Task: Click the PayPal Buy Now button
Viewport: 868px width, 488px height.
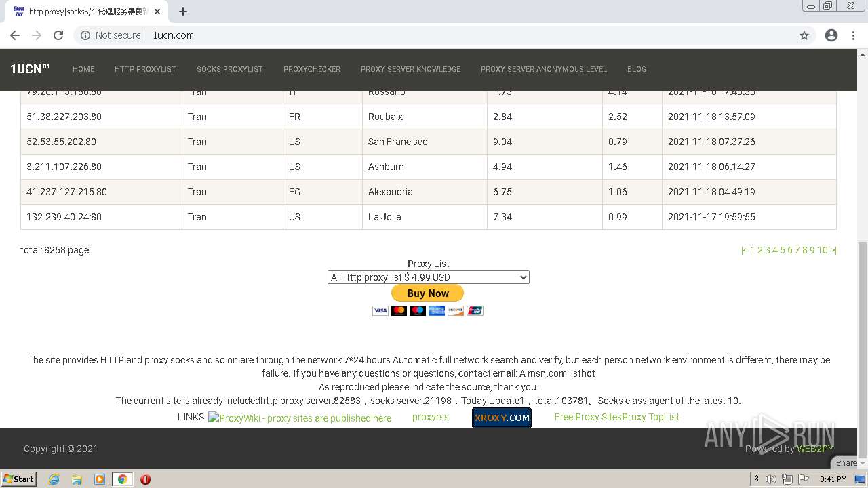Action: tap(427, 293)
